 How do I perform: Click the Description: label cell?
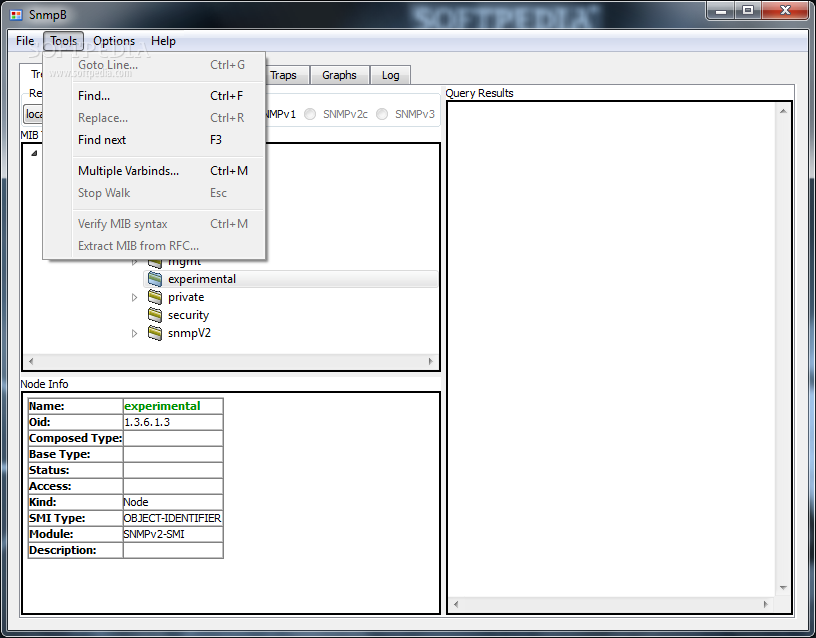click(x=75, y=550)
